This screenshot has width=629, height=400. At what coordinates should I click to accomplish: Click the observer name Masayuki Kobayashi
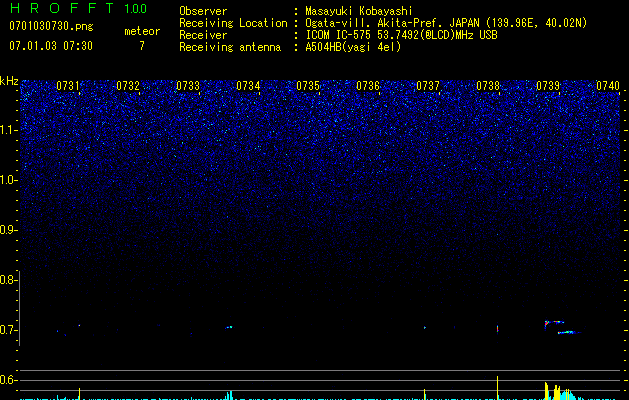point(359,11)
